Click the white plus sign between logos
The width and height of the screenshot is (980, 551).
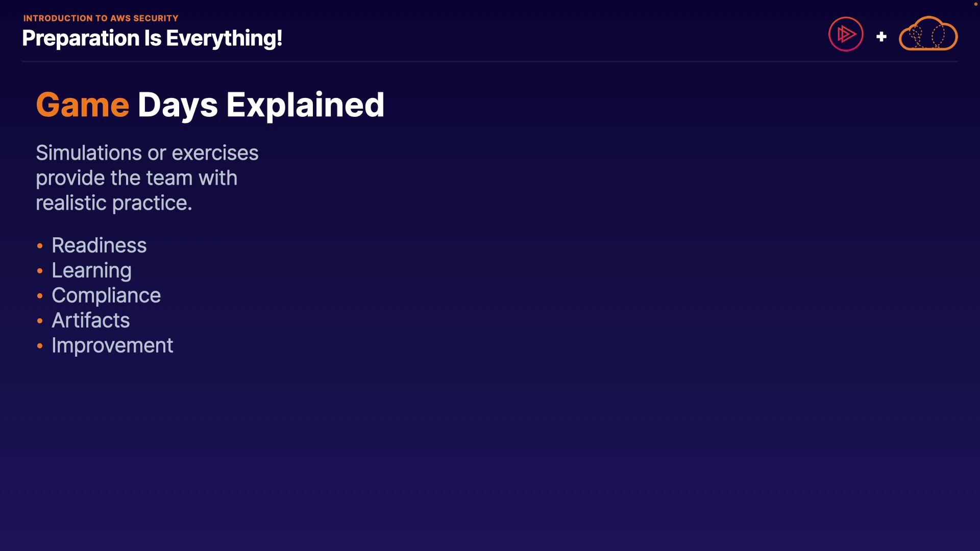(881, 37)
